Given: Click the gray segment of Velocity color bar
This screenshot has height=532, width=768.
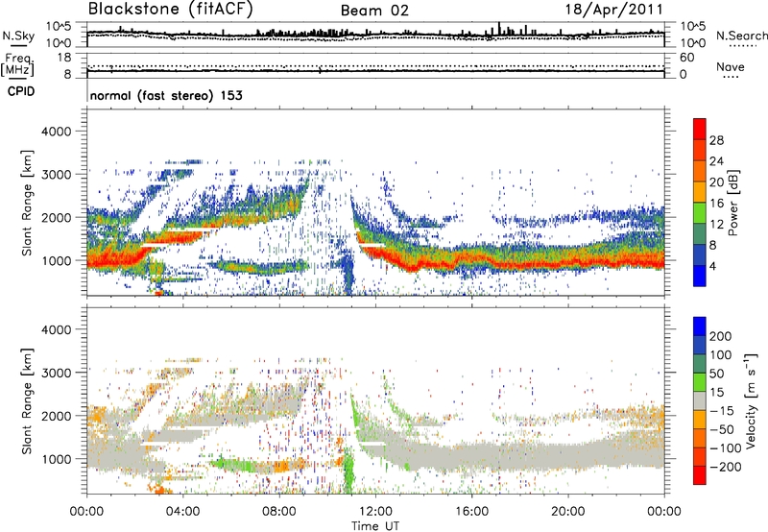Looking at the screenshot, I should tap(700, 400).
